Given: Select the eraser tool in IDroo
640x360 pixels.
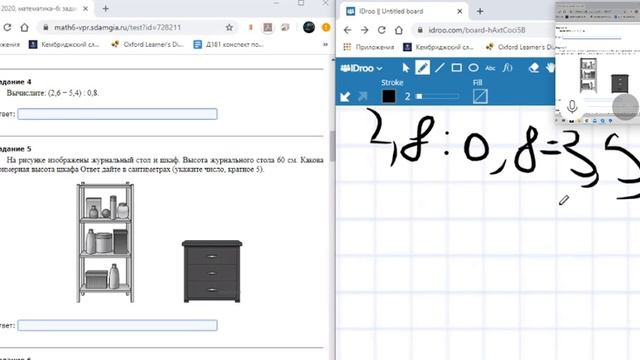Looking at the screenshot, I should [x=533, y=68].
